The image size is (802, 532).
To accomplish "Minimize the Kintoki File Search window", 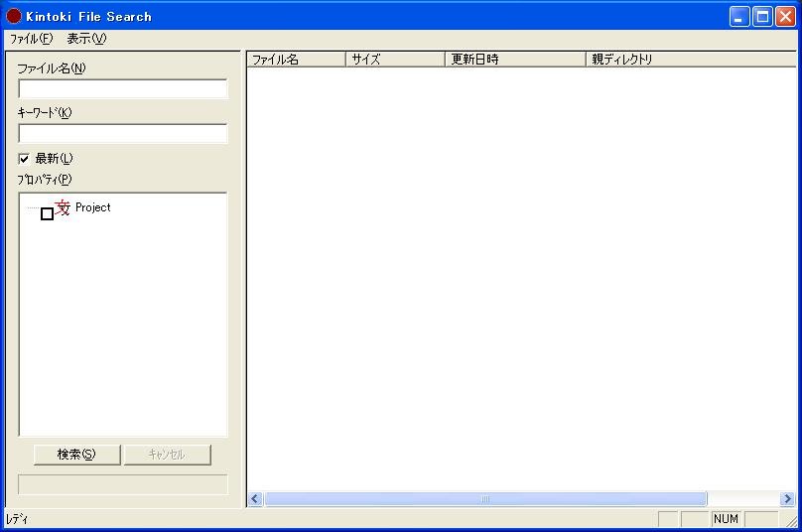I will 739,16.
